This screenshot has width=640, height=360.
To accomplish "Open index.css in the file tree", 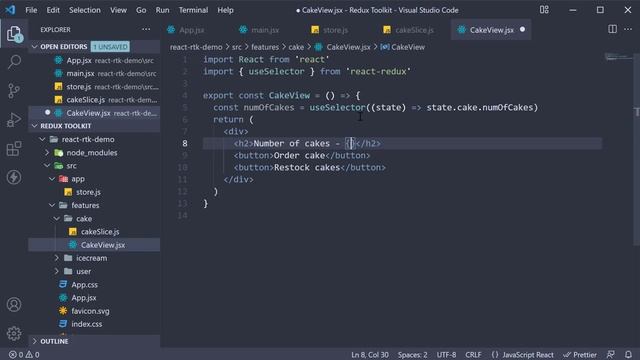I will pos(94,324).
